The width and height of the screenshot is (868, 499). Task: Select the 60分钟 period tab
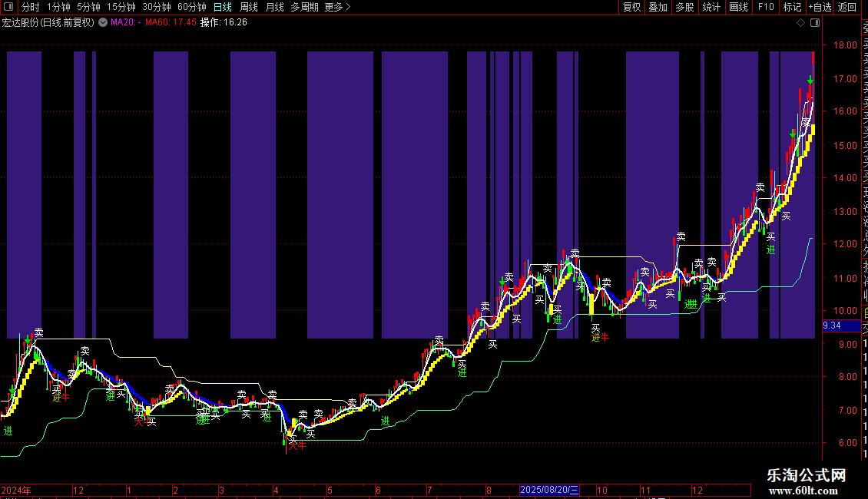click(192, 7)
